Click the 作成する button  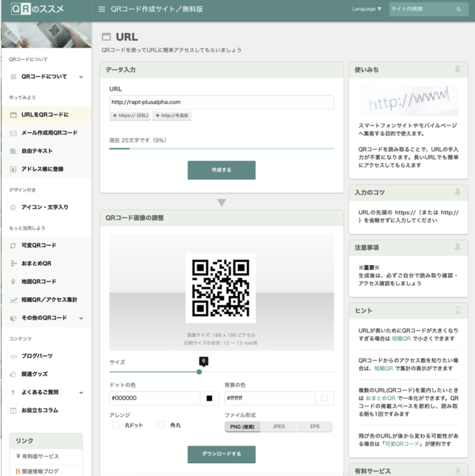tap(221, 170)
